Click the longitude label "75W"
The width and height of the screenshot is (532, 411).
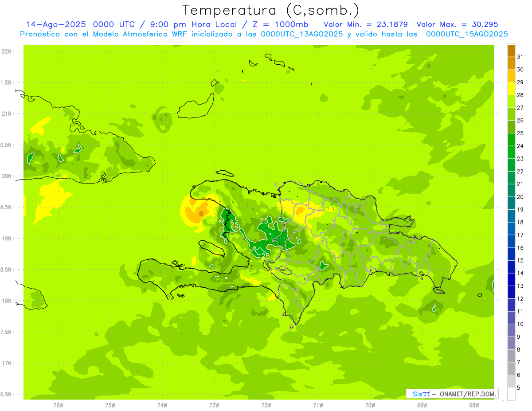[110, 405]
